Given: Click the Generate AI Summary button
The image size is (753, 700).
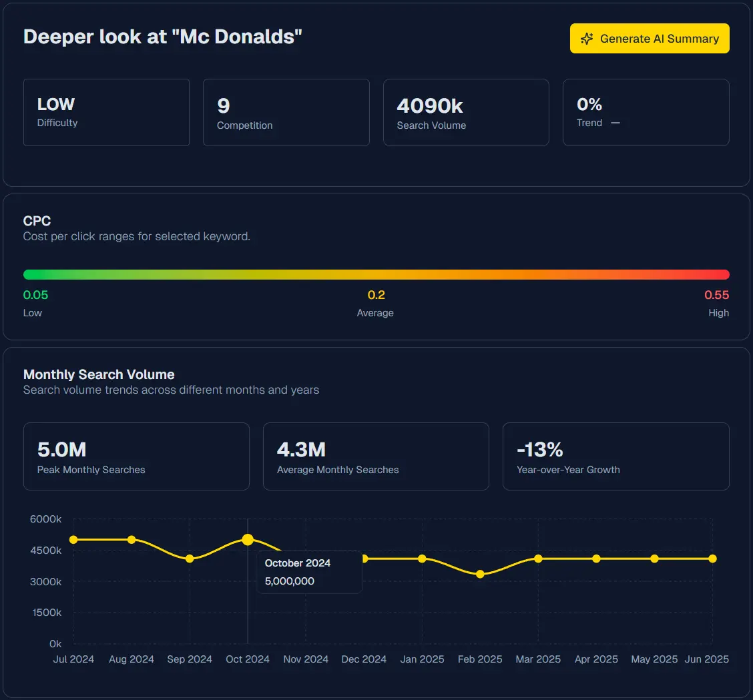Looking at the screenshot, I should point(650,39).
